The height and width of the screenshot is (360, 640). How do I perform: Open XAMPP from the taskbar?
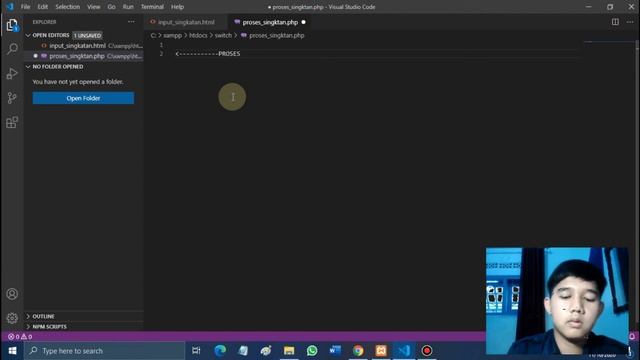coord(381,351)
